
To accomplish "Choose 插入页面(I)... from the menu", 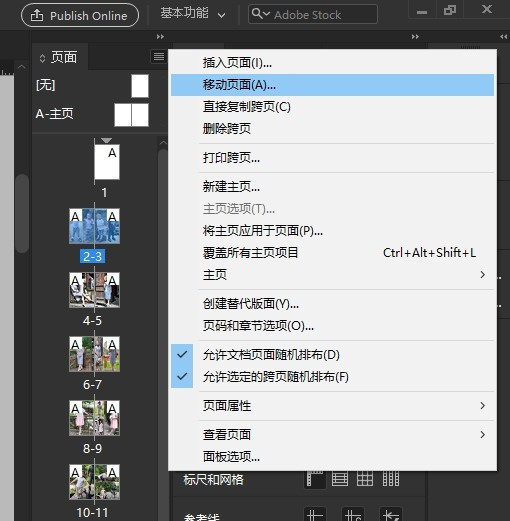I will coord(332,63).
